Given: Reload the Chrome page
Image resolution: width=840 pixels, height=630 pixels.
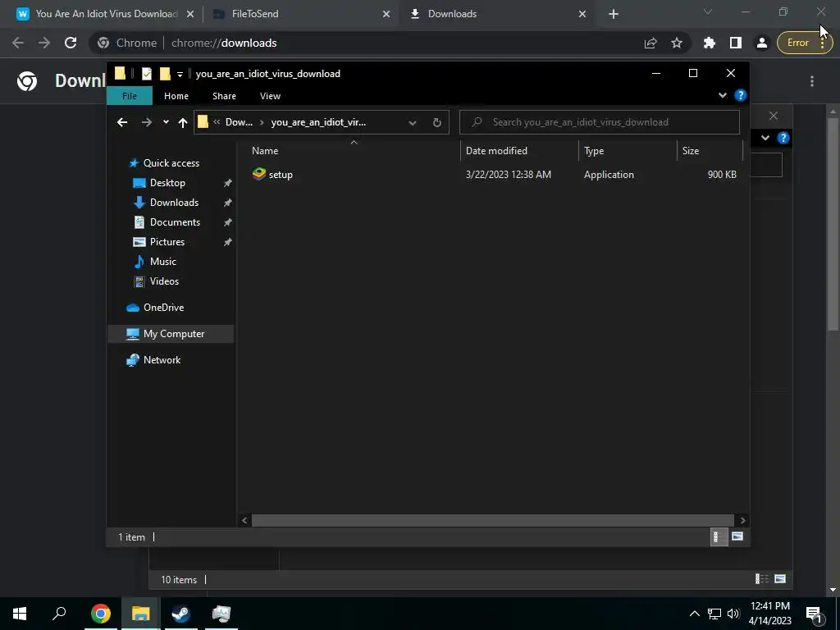Looking at the screenshot, I should tap(71, 43).
